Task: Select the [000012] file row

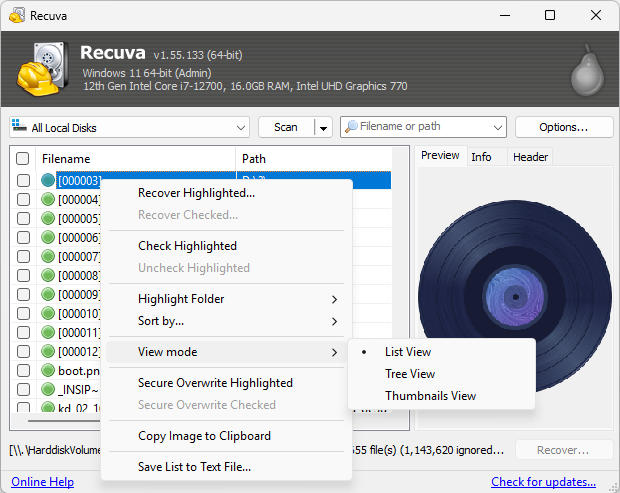Action: click(x=79, y=352)
